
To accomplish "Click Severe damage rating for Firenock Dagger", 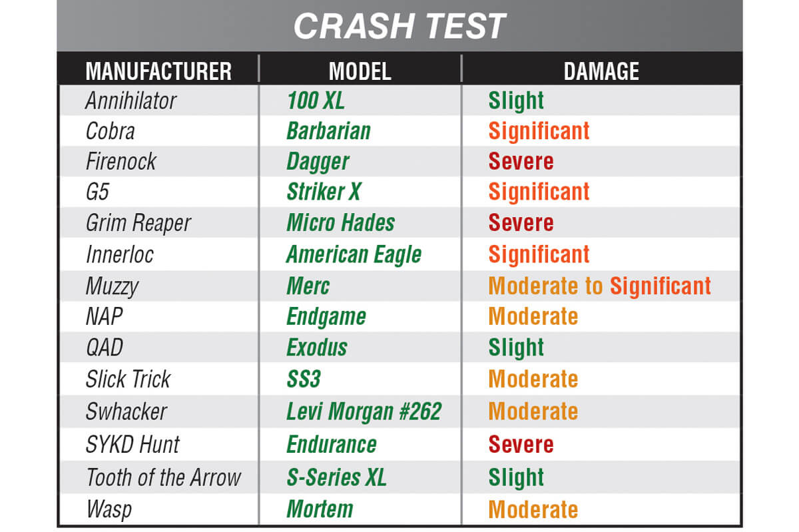I will 521,162.
